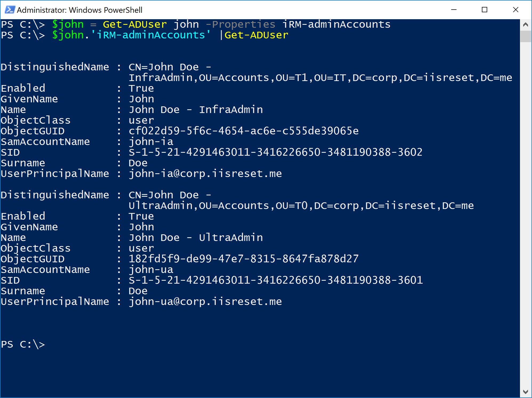Click the empty PS C:\> prompt line

[x=23, y=344]
